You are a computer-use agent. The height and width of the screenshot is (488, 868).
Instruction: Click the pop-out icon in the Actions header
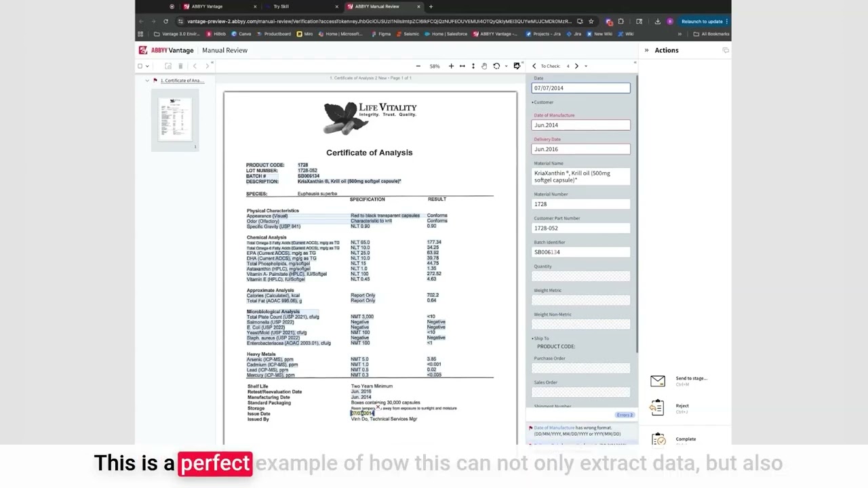point(726,50)
